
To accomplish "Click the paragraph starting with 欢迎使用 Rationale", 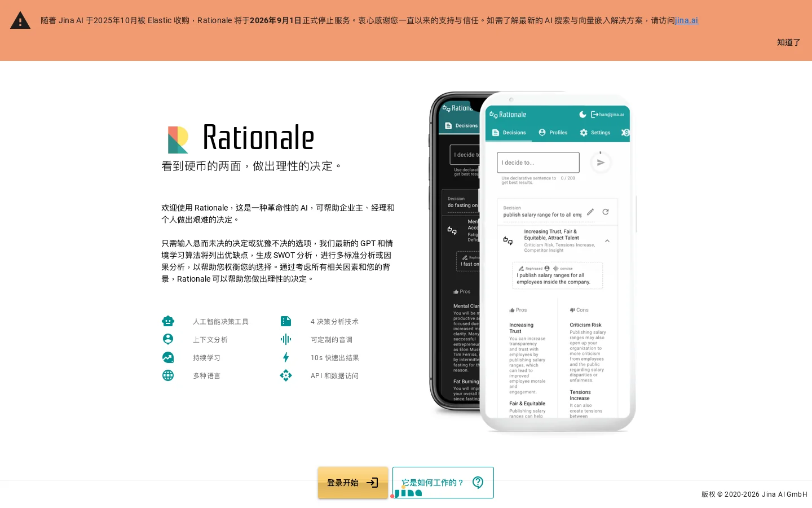I will (278, 214).
